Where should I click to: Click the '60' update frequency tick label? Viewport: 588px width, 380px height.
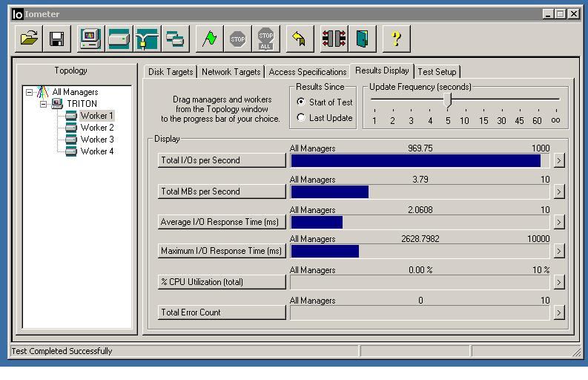537,121
